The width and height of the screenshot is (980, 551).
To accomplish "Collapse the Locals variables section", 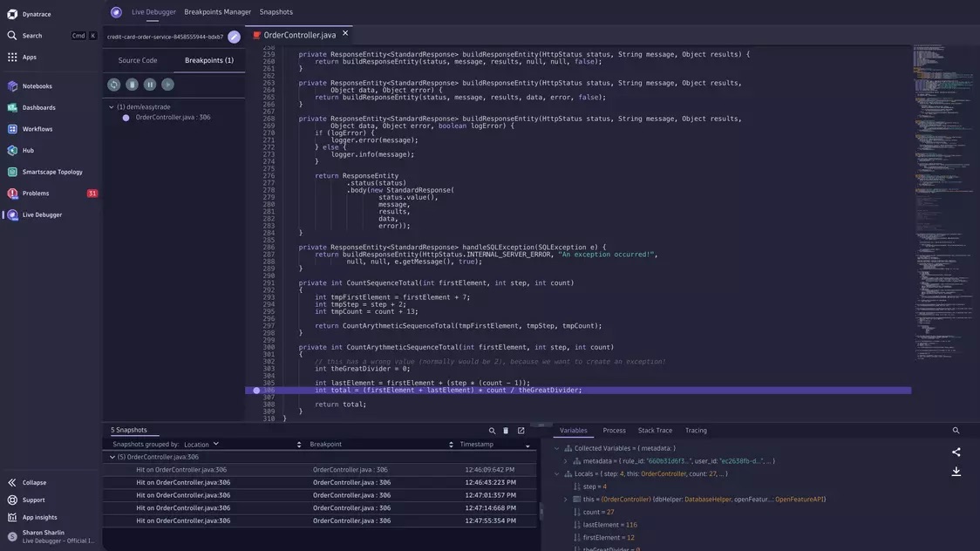I will 557,474.
